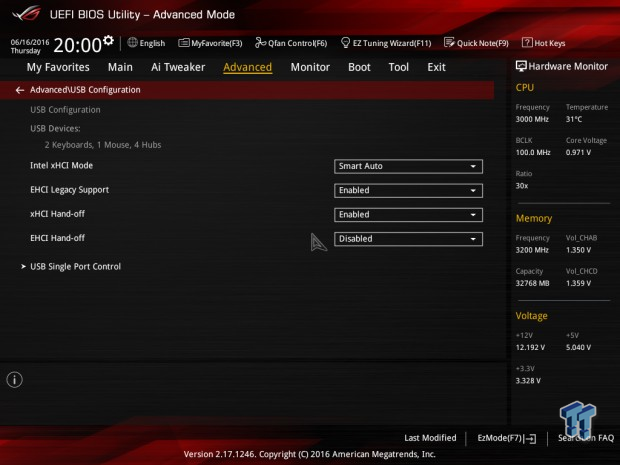
Task: Open the Exit tab
Action: 436,67
